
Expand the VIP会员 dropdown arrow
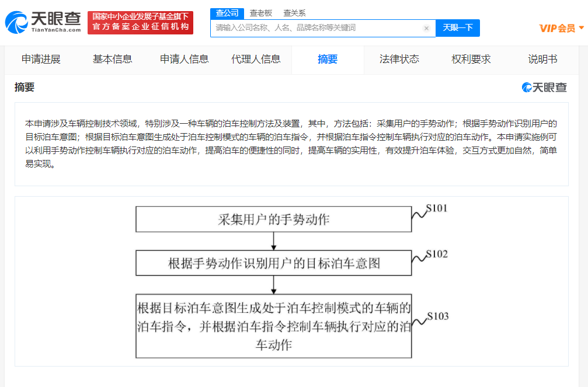582,28
